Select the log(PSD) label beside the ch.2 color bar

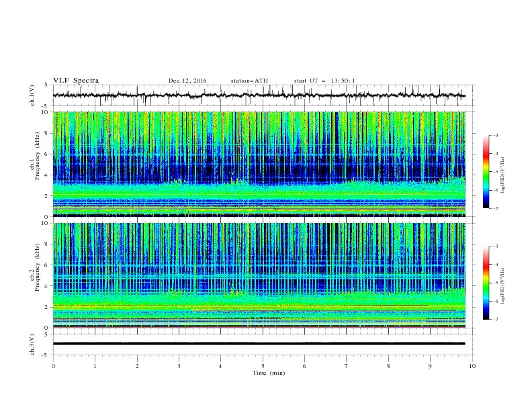pyautogui.click(x=503, y=286)
